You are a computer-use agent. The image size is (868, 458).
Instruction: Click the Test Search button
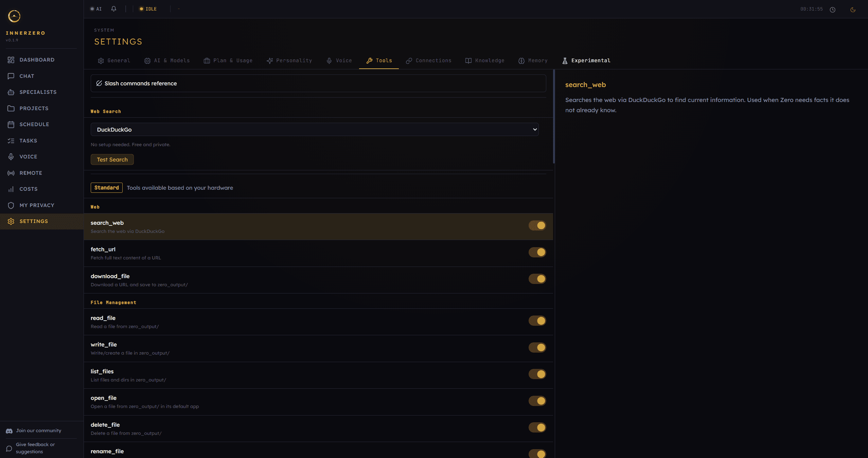112,159
